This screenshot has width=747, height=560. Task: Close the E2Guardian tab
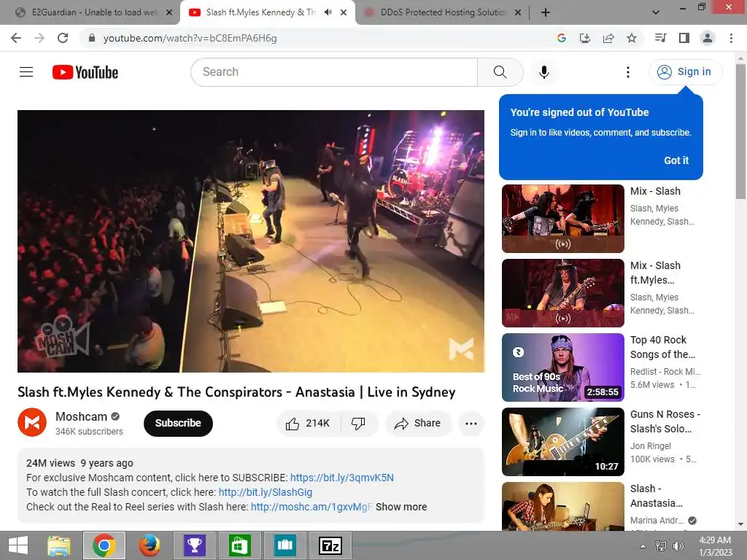tap(169, 12)
